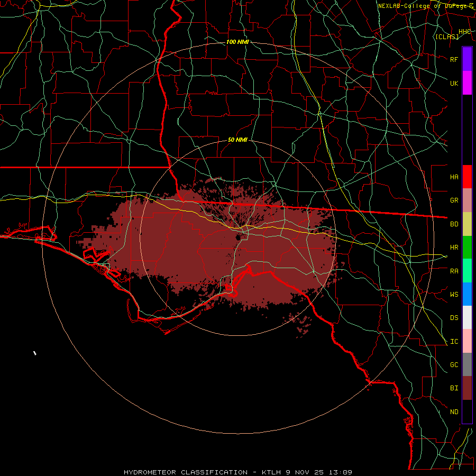Click the RF legend label
The height and width of the screenshot is (476, 476).
(454, 59)
